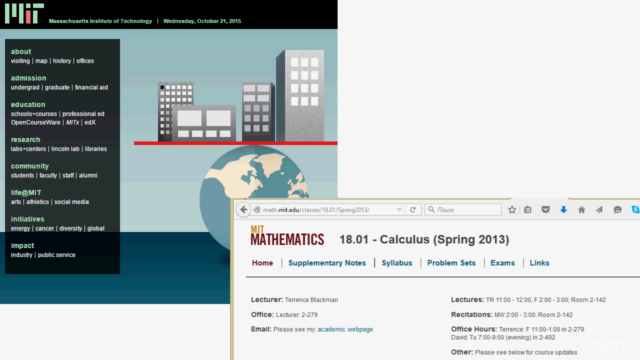Open downloads with blue arrow icon
Viewport: 640px width, 360px height.
tap(564, 210)
